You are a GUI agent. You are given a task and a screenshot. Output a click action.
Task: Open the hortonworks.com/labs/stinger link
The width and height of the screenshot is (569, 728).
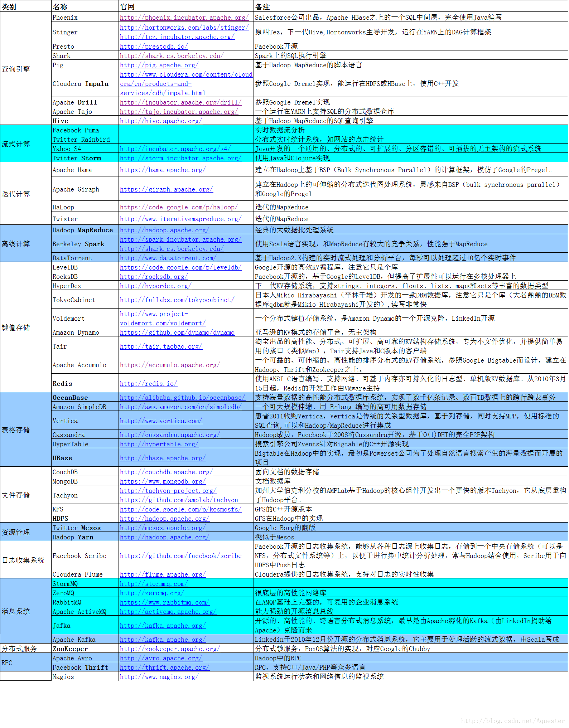click(184, 28)
